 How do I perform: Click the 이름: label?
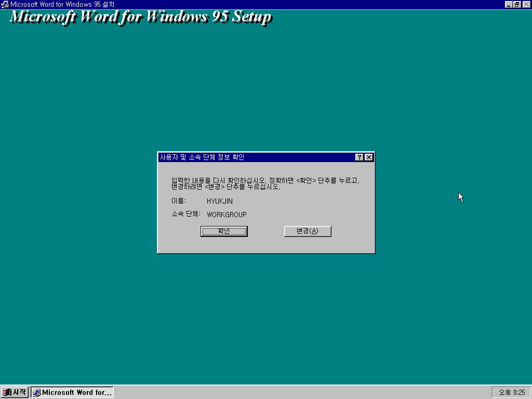(x=179, y=201)
